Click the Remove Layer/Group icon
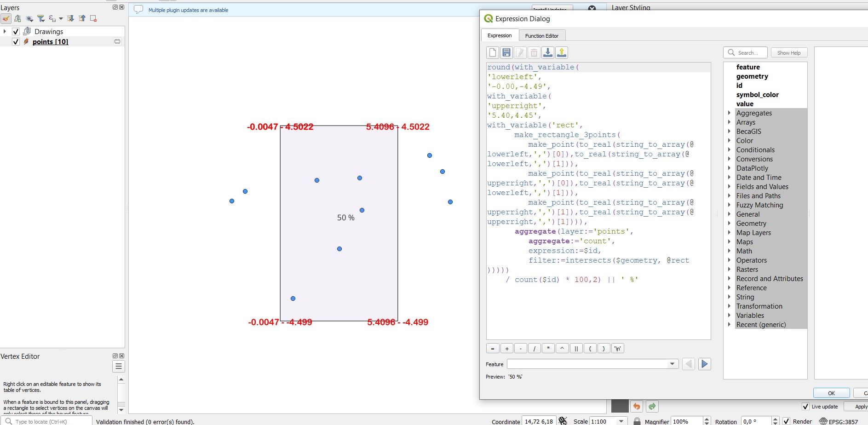868x425 pixels. click(93, 18)
